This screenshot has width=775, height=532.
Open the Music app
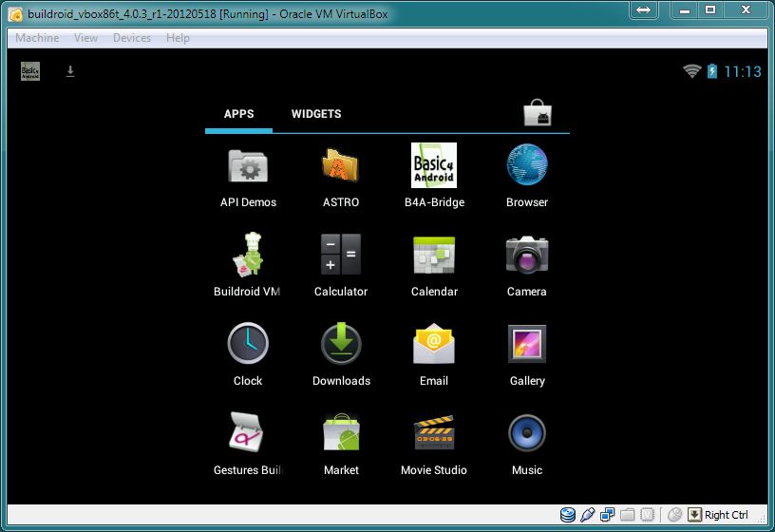pyautogui.click(x=527, y=446)
